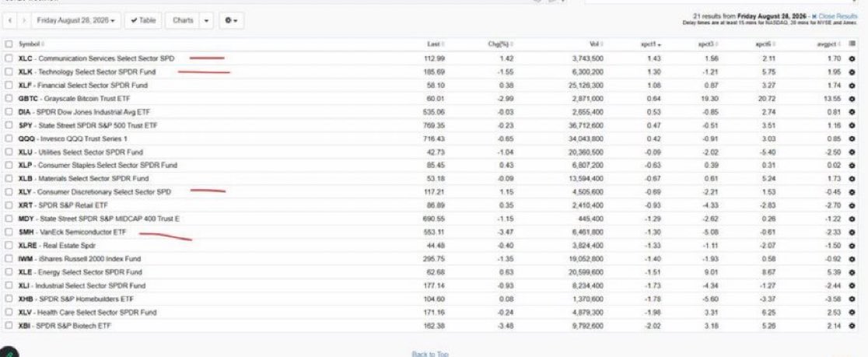Check the IWM Russell 2000 row box
The height and width of the screenshot is (357, 868).
coord(9,259)
